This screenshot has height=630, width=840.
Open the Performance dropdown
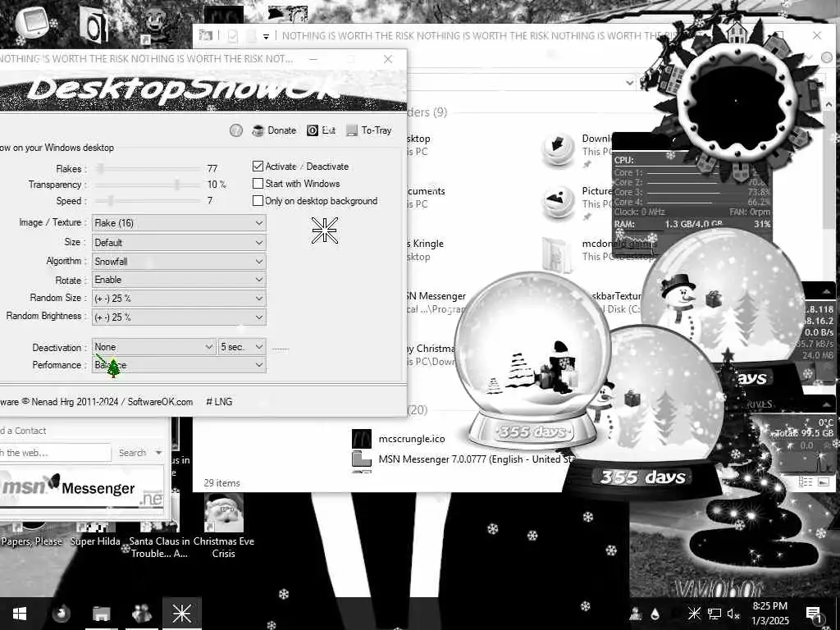pos(179,365)
